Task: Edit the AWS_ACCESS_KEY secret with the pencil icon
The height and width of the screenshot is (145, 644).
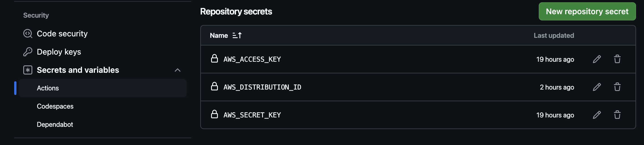Action: tap(597, 59)
